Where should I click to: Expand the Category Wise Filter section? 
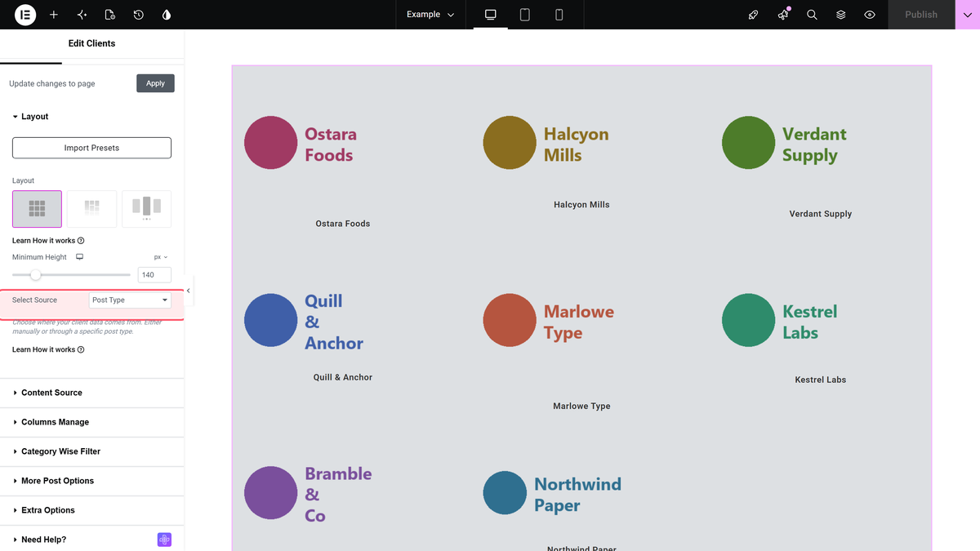click(x=91, y=451)
